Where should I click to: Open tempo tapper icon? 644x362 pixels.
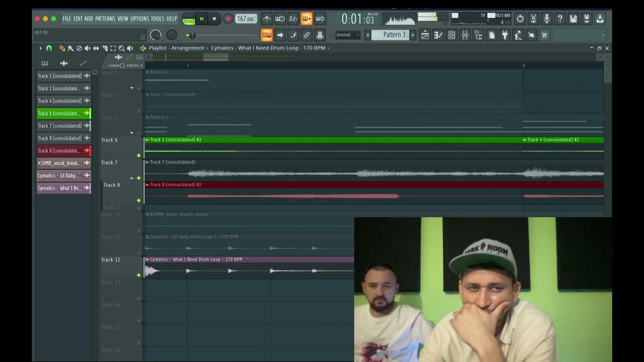pos(518,35)
